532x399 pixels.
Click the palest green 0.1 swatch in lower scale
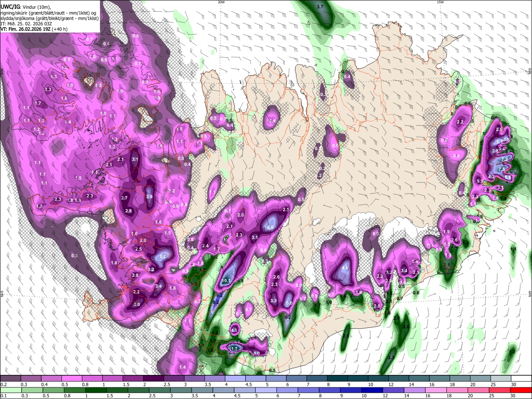pyautogui.click(x=11, y=390)
